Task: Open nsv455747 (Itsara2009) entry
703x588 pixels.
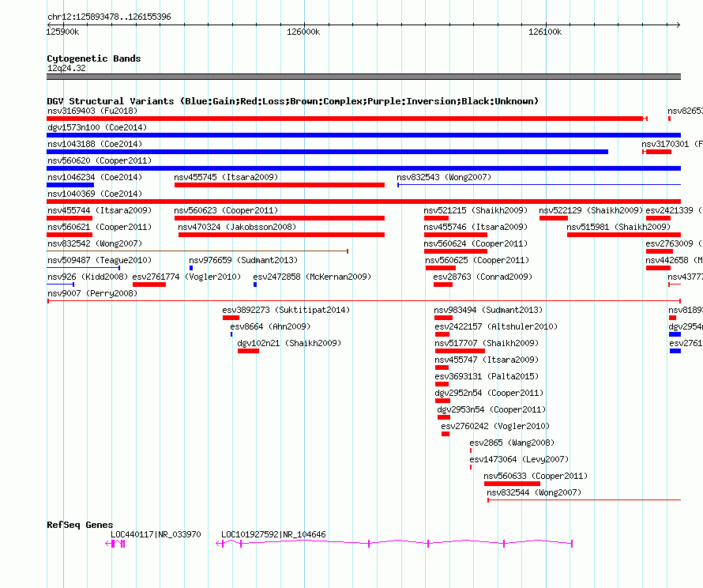Action: (x=487, y=360)
